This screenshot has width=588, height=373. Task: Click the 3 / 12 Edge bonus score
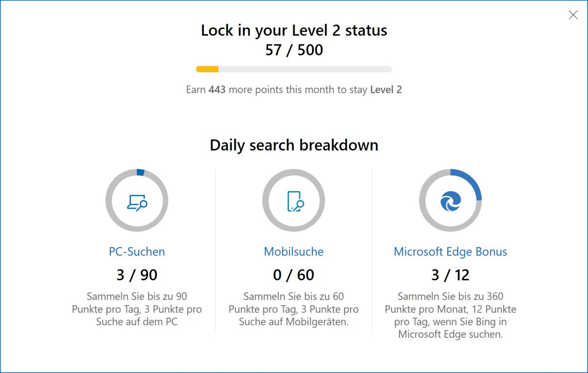(450, 275)
